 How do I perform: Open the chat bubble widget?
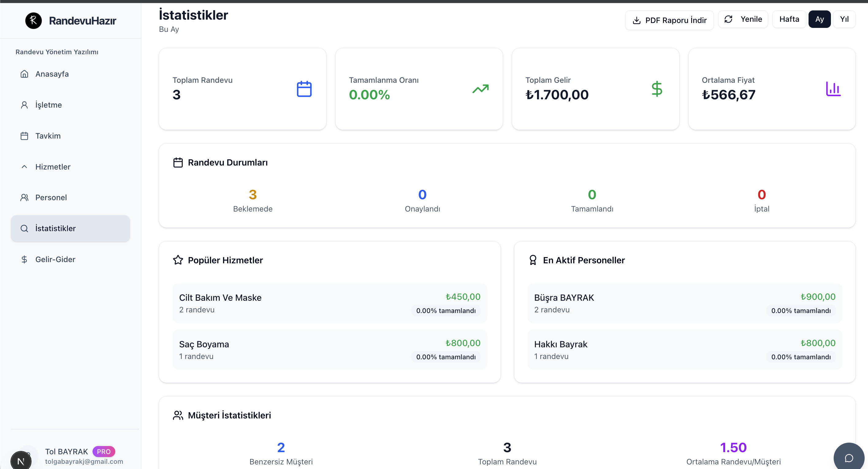coord(848,458)
